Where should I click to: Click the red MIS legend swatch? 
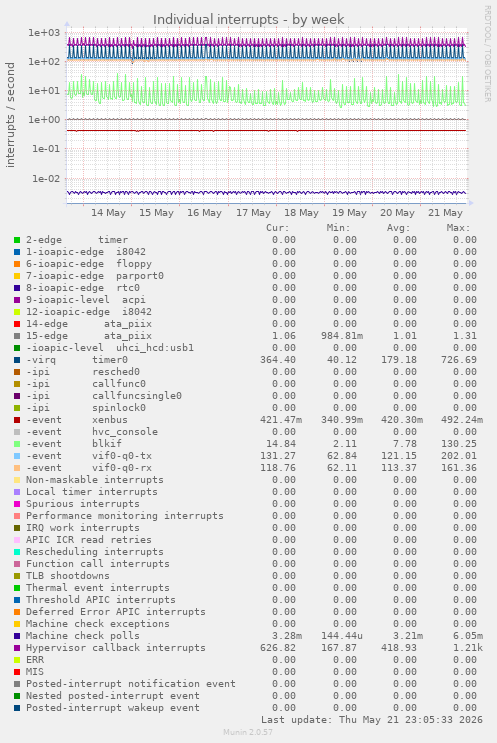17,672
